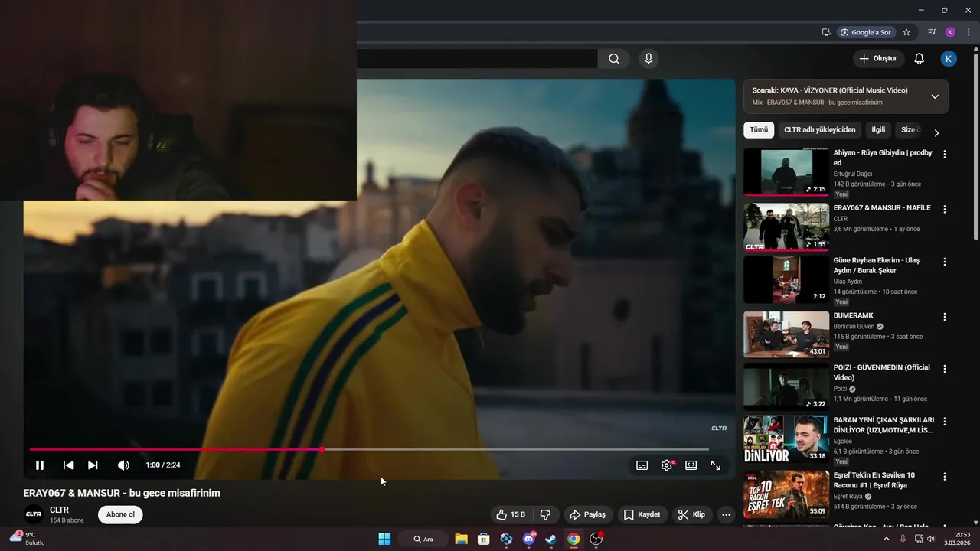The image size is (980, 551).
Task: Open Chrome media controls icon
Action: [932, 32]
